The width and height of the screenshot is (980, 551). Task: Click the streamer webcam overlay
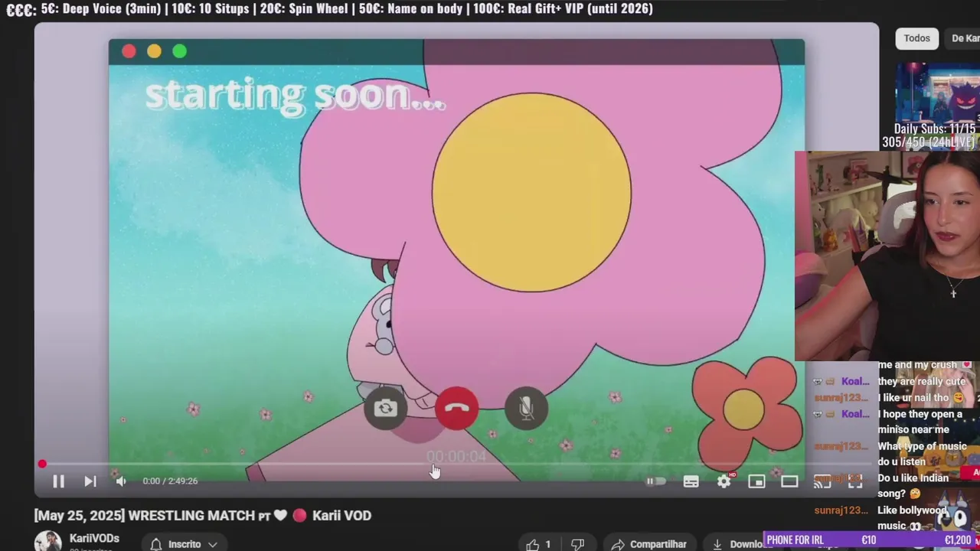(887, 256)
